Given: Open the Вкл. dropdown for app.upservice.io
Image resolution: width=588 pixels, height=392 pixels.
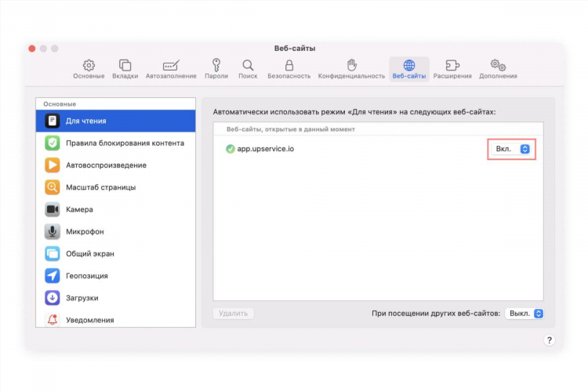Looking at the screenshot, I should point(511,149).
